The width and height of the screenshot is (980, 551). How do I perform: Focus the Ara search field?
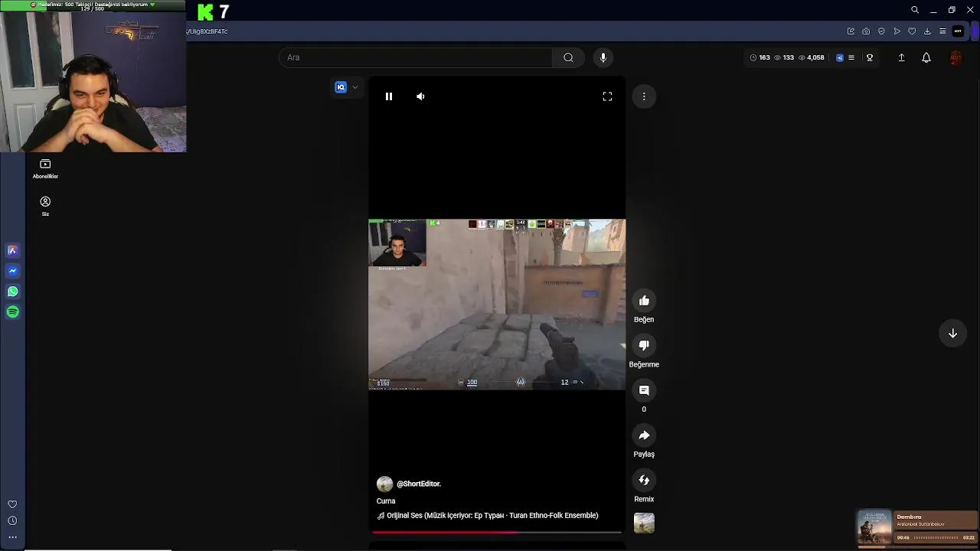(415, 57)
